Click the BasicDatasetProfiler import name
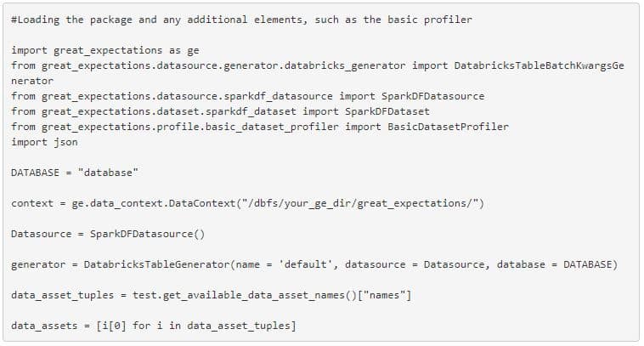 [448, 127]
